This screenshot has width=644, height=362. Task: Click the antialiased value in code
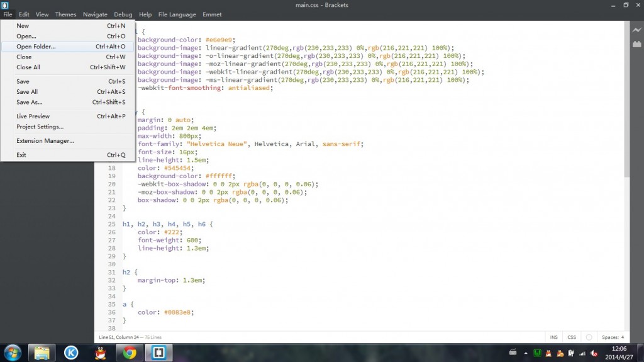pos(249,88)
